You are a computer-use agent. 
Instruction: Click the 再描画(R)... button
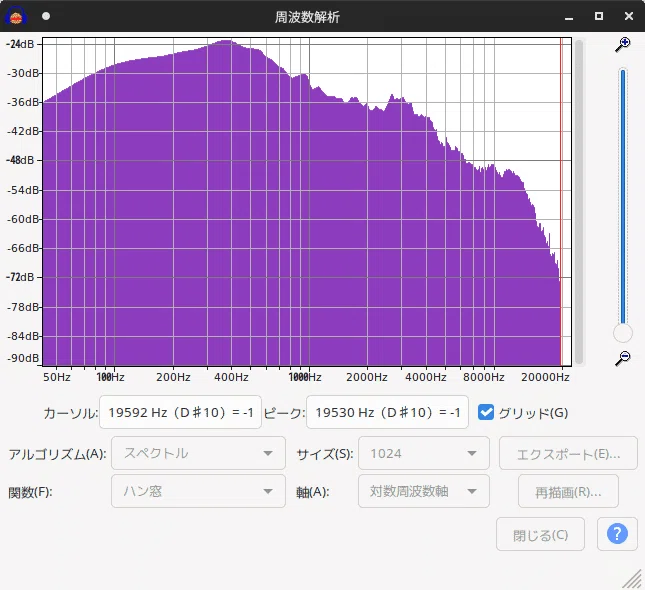568,491
